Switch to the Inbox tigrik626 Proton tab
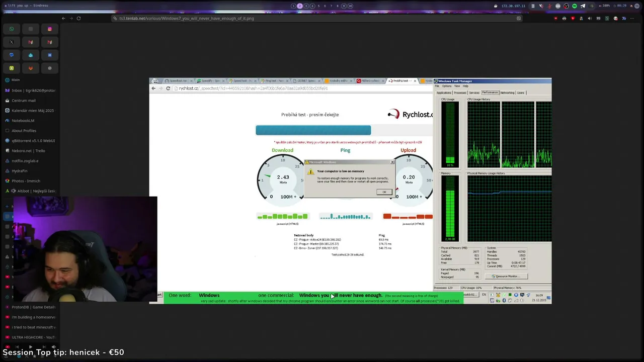This screenshot has width=644, height=362. (30, 90)
